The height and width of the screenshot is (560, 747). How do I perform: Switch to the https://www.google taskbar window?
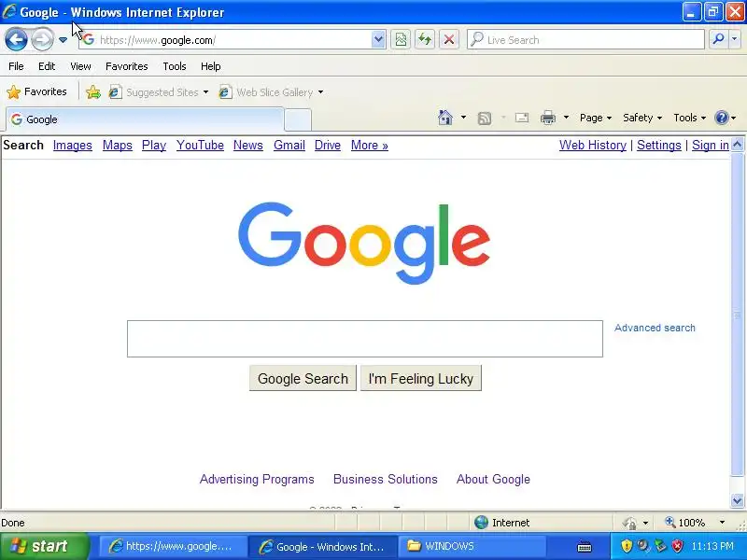(x=174, y=546)
